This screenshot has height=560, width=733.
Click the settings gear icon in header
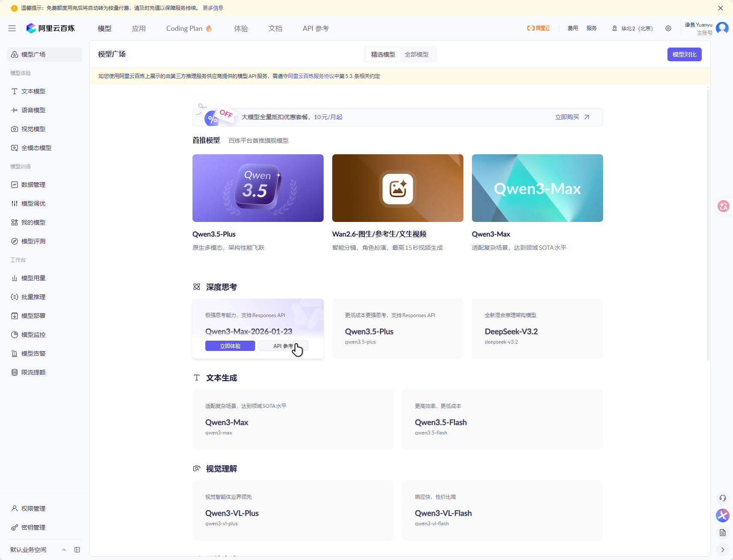[x=668, y=28]
